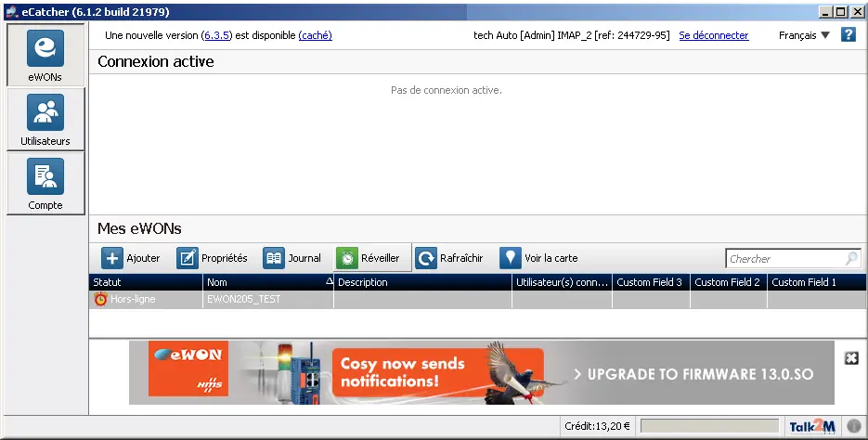
Task: Click the tech Auto [Admin] account text
Action: (571, 35)
